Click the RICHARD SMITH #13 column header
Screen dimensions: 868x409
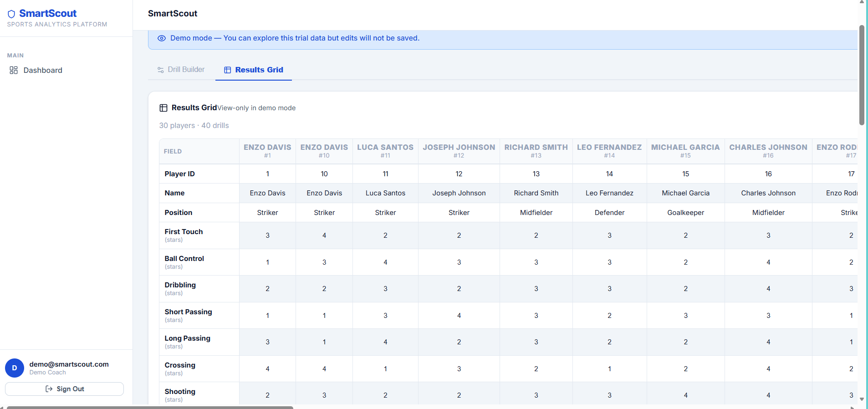[536, 151]
